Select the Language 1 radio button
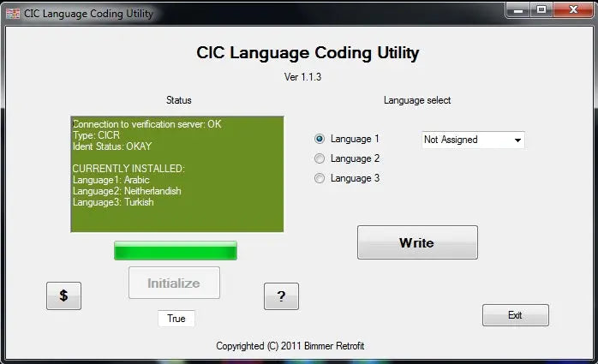Viewport: 598px width, 364px height. coord(320,139)
